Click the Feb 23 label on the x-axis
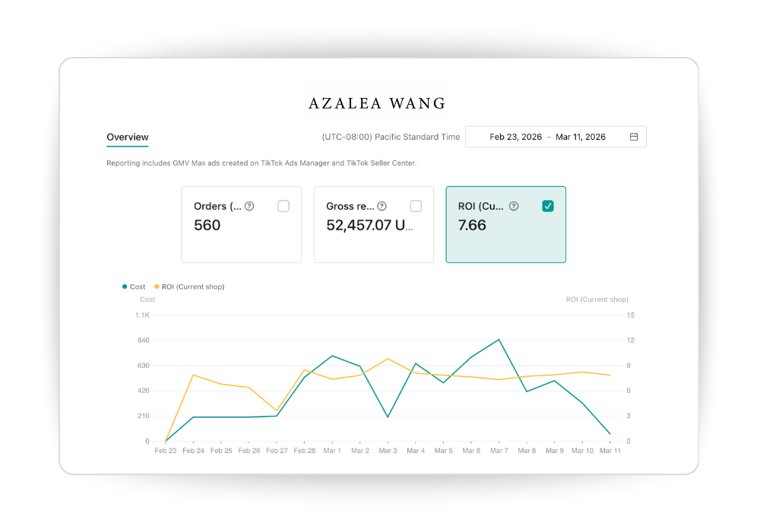 pyautogui.click(x=166, y=450)
